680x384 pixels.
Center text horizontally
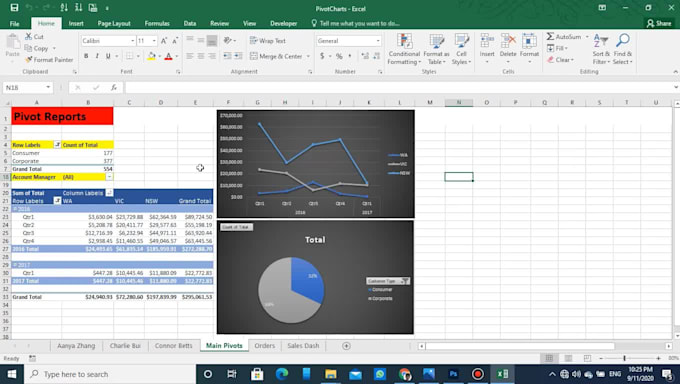(x=201, y=56)
